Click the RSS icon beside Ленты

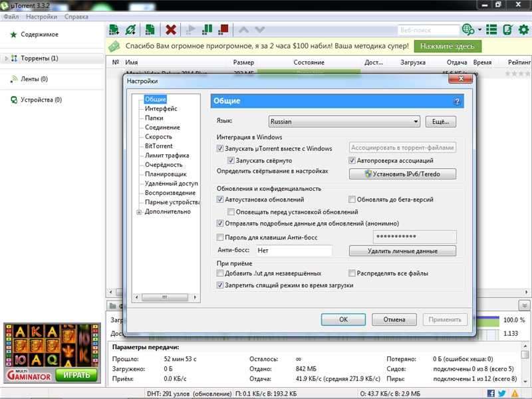[14, 79]
